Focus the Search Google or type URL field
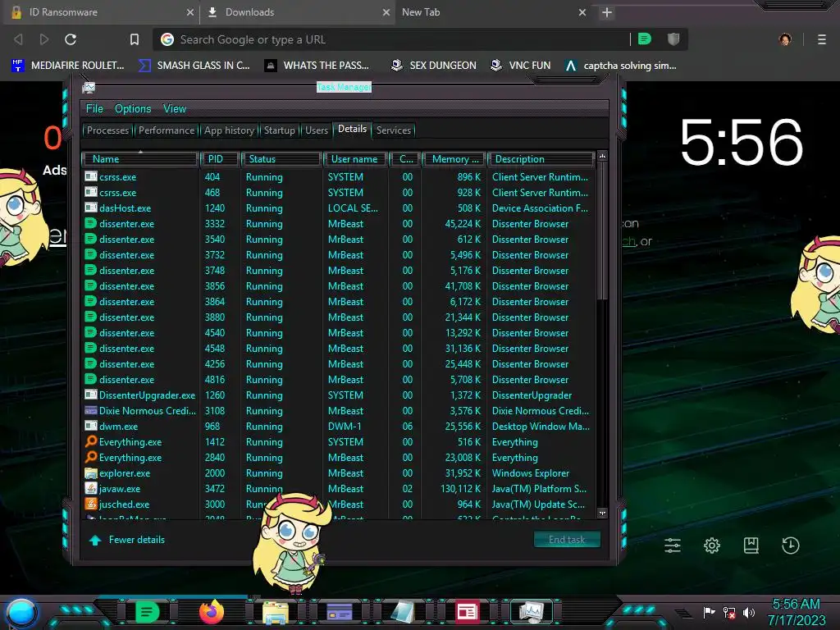The width and height of the screenshot is (840, 630). (391, 39)
